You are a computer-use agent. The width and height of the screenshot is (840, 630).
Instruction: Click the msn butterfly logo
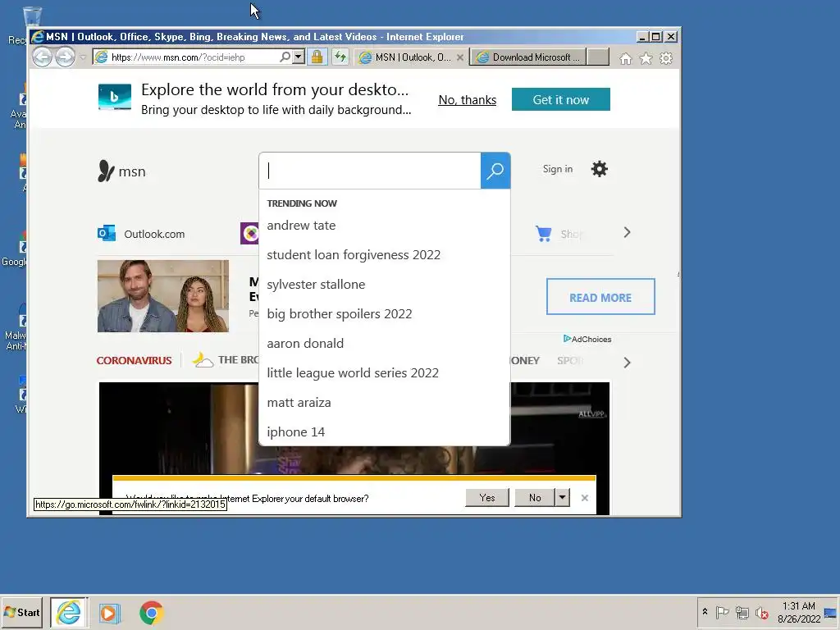click(x=121, y=171)
